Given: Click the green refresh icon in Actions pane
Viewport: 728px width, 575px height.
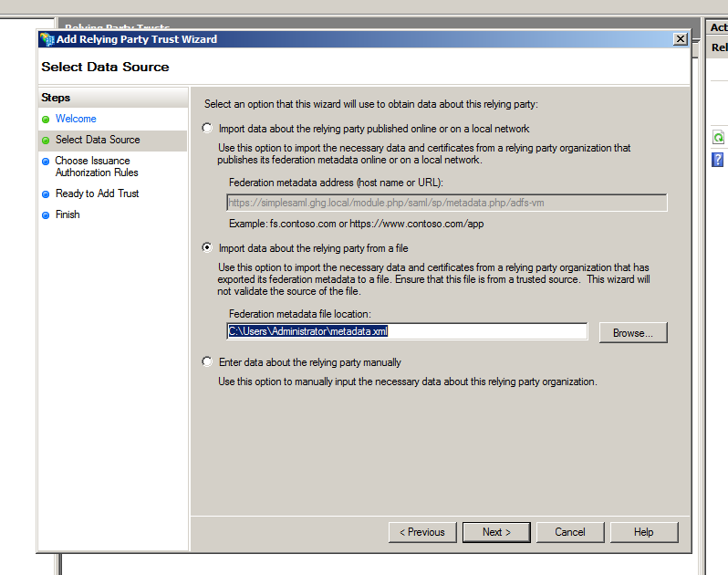Looking at the screenshot, I should 719,138.
